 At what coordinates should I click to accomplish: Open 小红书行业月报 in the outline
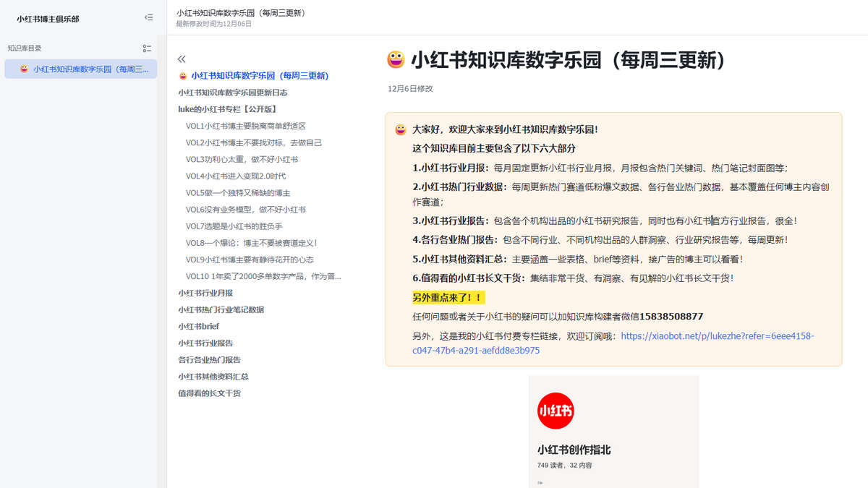pyautogui.click(x=205, y=293)
